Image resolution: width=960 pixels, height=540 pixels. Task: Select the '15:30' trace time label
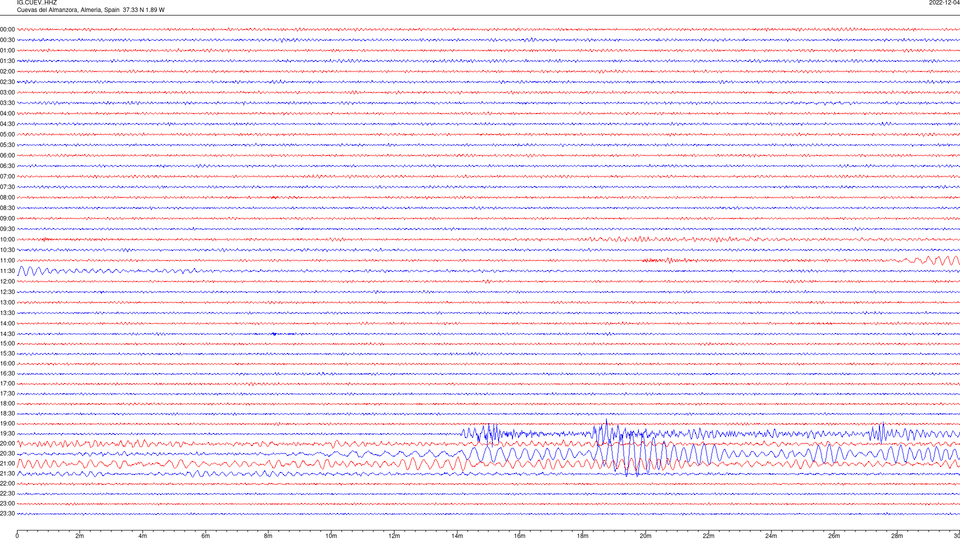coord(7,354)
